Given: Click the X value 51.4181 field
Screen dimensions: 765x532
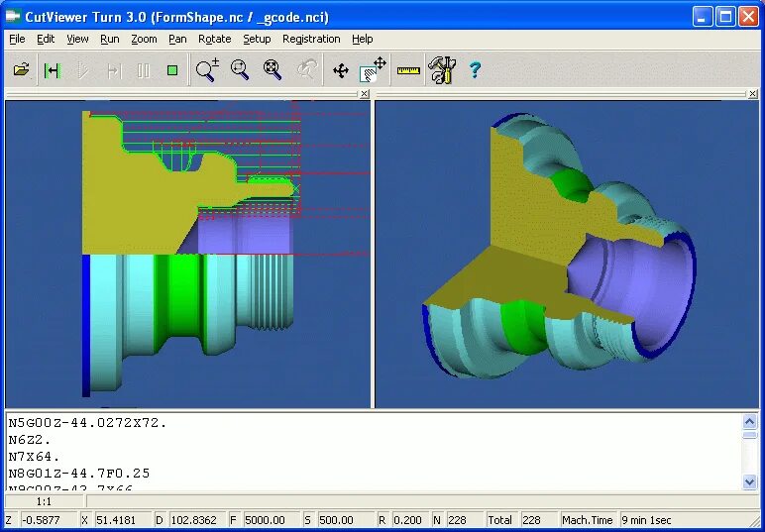Looking at the screenshot, I should (x=122, y=520).
